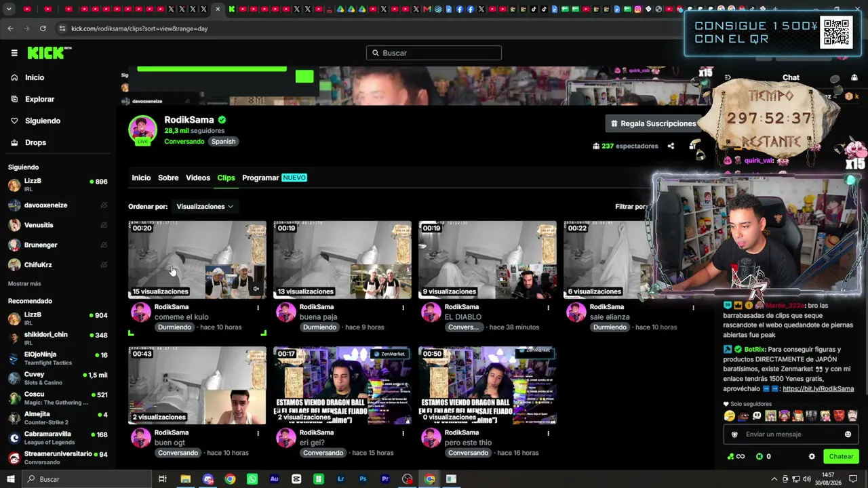Open Almejita recommended channel
The height and width of the screenshot is (488, 868).
(x=58, y=418)
